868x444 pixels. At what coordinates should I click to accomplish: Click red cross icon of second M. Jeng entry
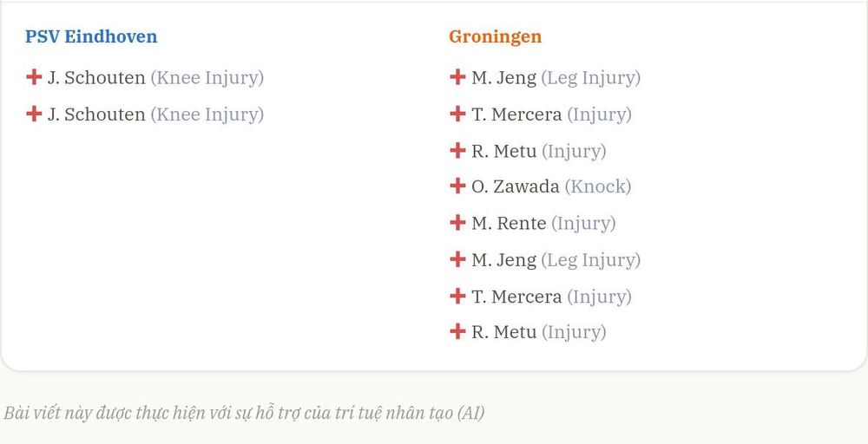point(457,258)
